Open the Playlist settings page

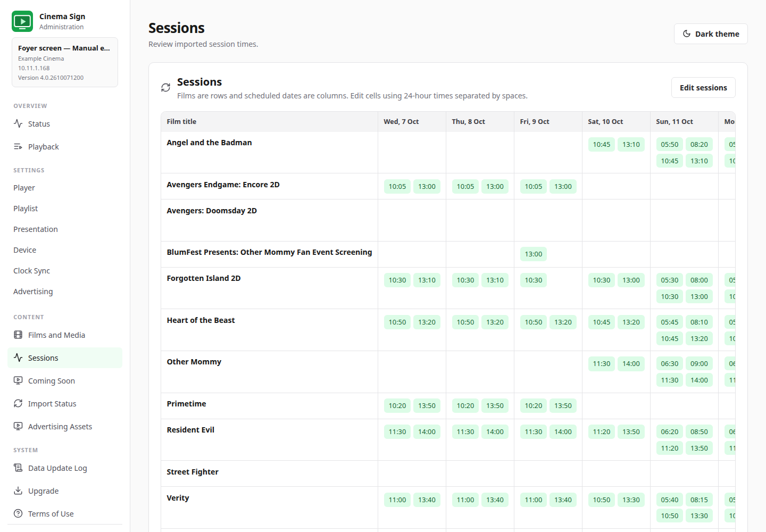[x=65, y=209]
